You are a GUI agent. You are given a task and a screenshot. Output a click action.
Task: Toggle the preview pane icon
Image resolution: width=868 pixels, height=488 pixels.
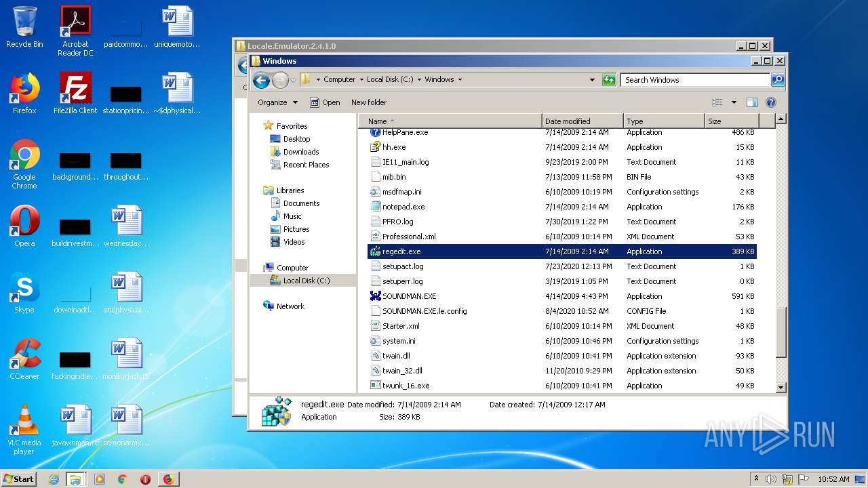click(x=751, y=102)
